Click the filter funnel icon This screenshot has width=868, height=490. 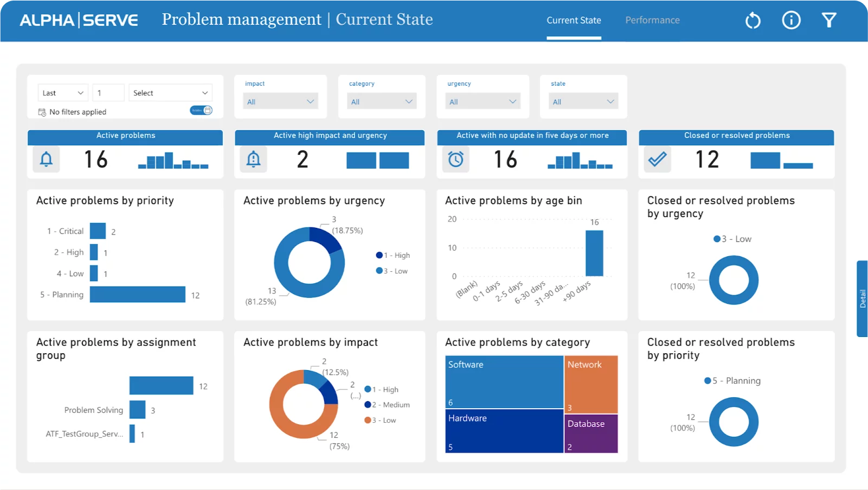pyautogui.click(x=829, y=21)
